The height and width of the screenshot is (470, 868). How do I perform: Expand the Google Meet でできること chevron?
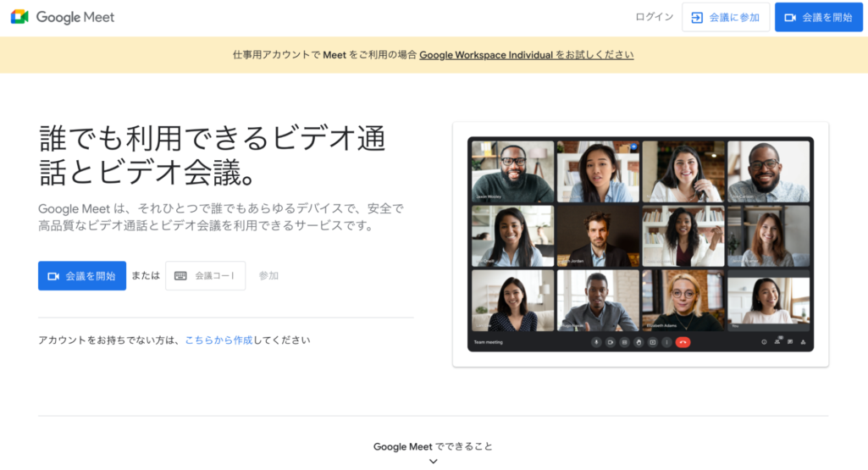coord(434,462)
